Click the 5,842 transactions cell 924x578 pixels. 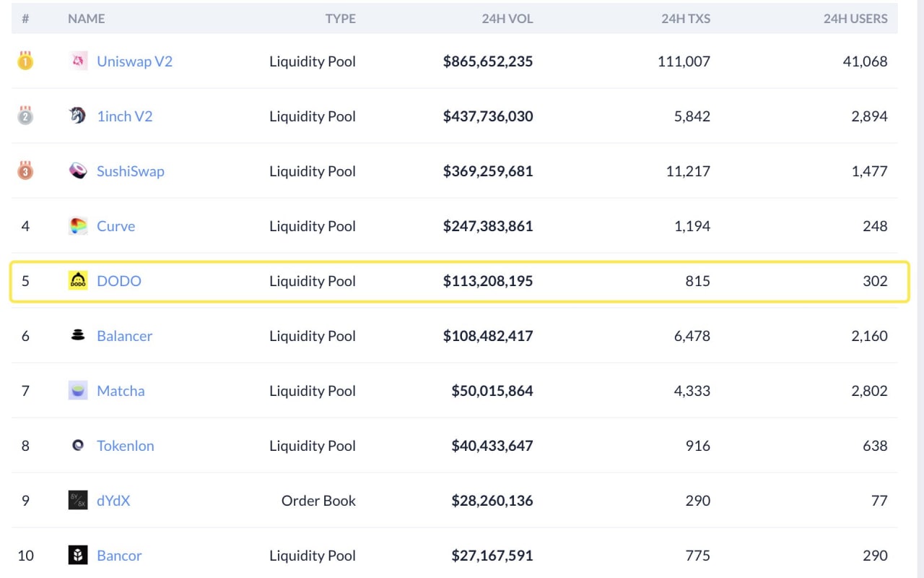point(692,116)
